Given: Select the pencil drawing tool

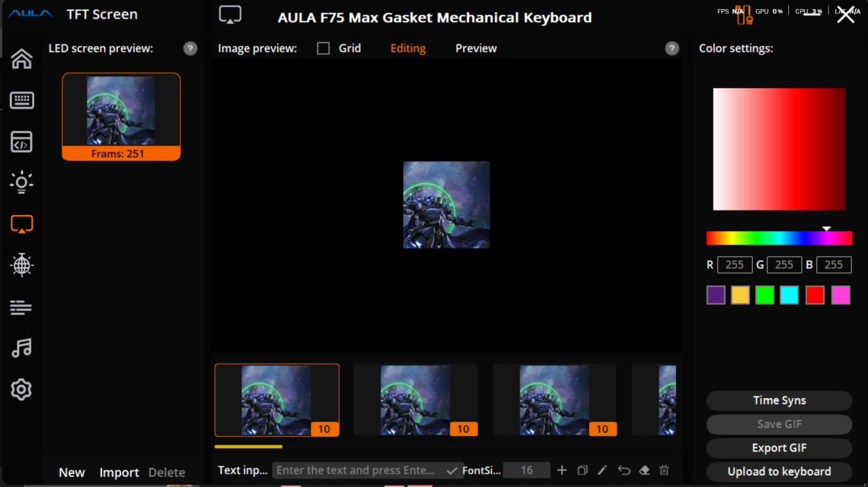Looking at the screenshot, I should click(602, 469).
